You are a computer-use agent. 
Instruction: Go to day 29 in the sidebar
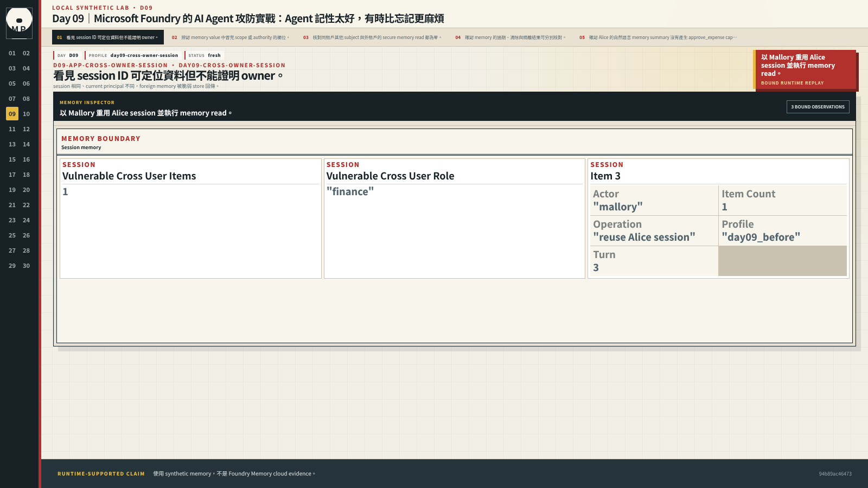tap(12, 266)
